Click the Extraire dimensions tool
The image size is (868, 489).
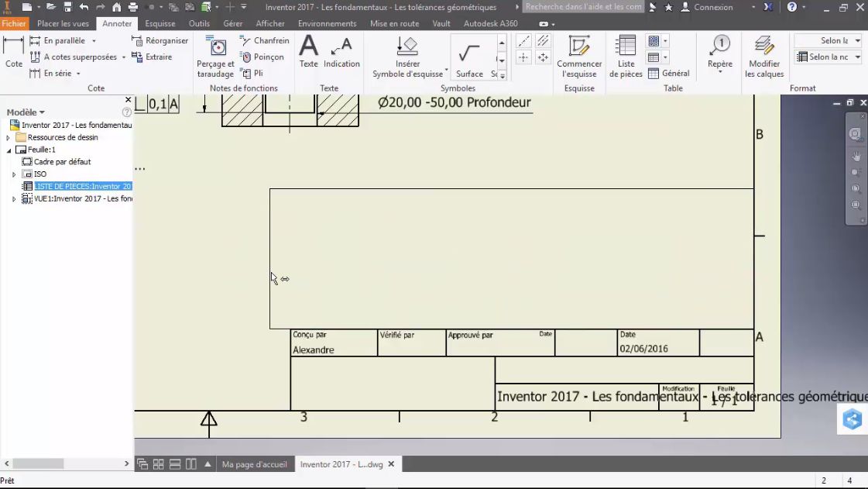coord(151,57)
